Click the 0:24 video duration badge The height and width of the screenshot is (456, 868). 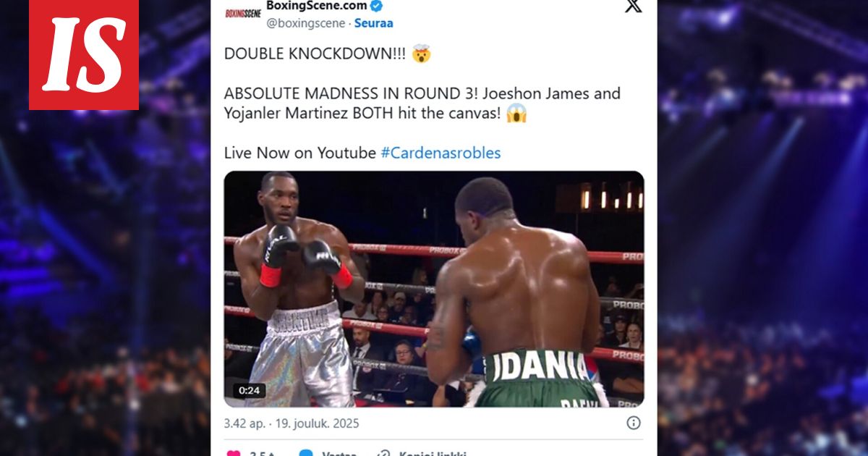[x=249, y=390]
